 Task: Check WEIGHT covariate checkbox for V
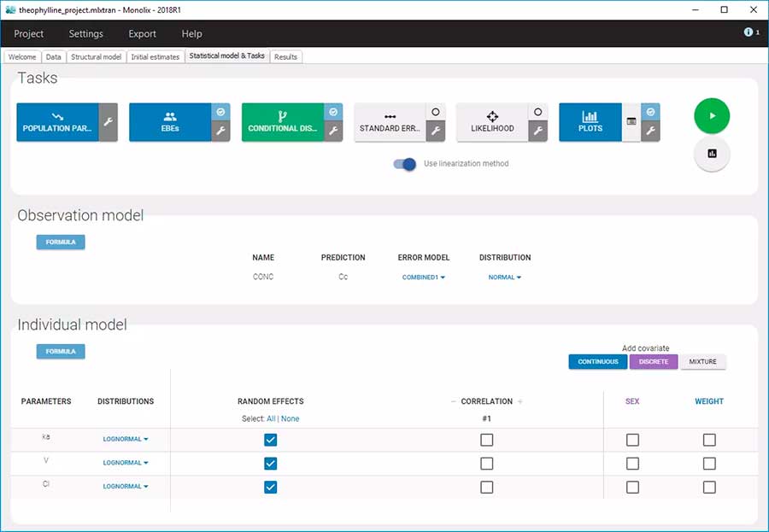tap(709, 464)
